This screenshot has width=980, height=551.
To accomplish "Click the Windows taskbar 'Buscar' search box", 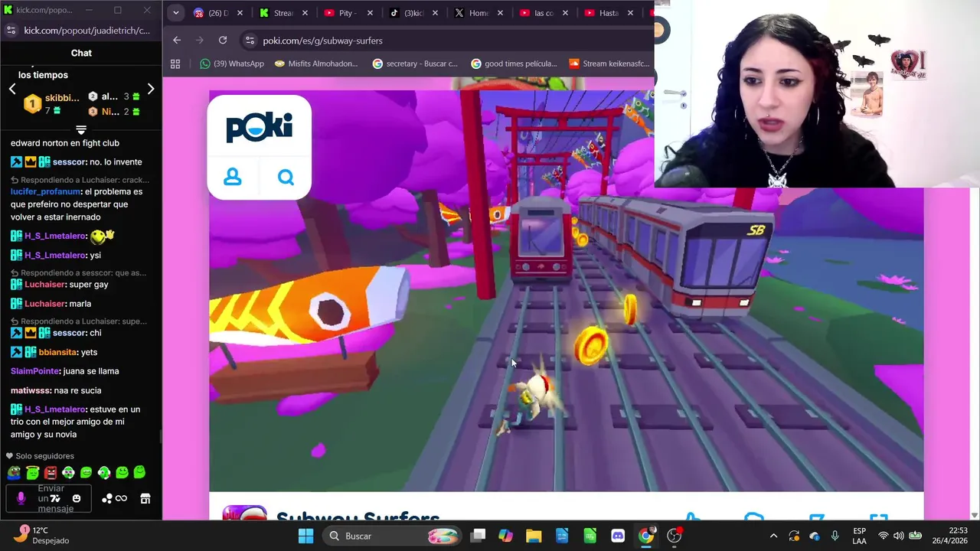I will 391,536.
